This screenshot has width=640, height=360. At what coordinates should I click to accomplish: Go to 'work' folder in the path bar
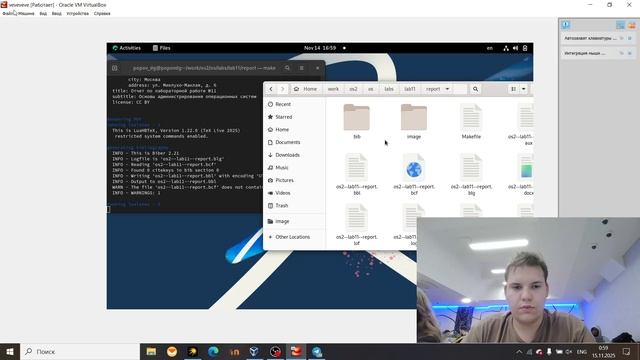click(x=333, y=89)
